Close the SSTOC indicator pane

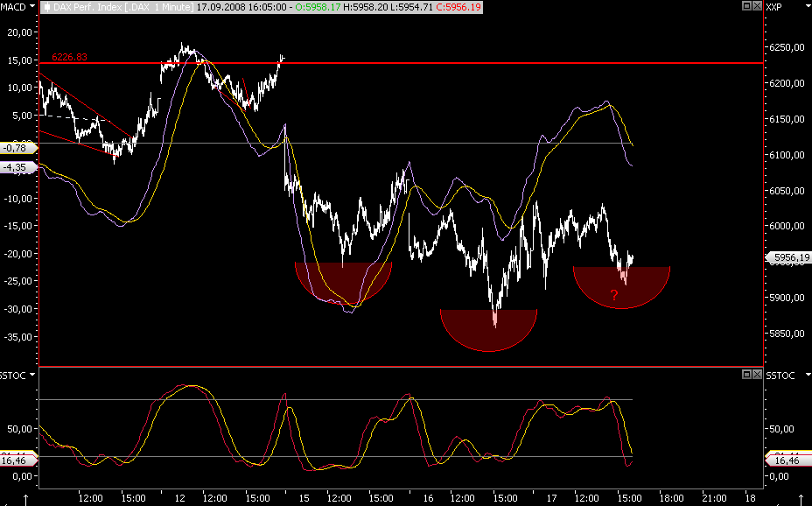[x=757, y=374]
